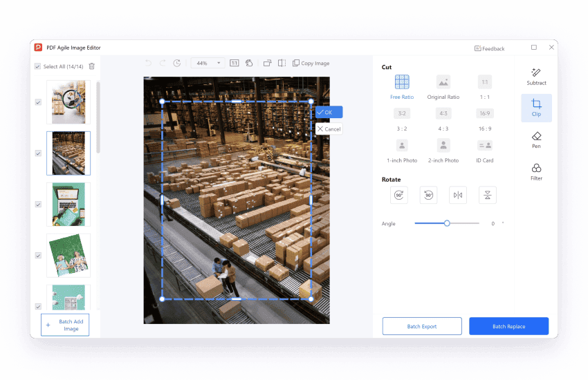Rotate image 90 degrees clockwise
Viewport: 588px width, 380px height.
coord(399,196)
